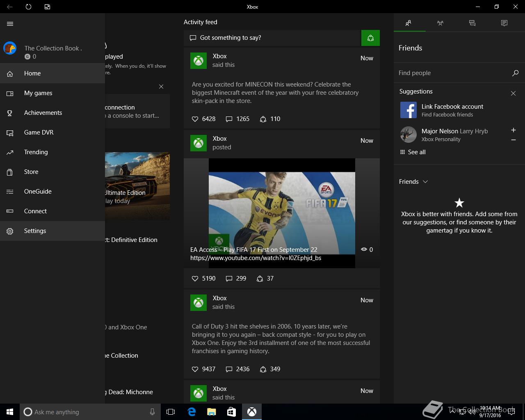Open comments on Call of Duty post (2436)
Viewport: 525px width, 420px height.
click(x=237, y=369)
